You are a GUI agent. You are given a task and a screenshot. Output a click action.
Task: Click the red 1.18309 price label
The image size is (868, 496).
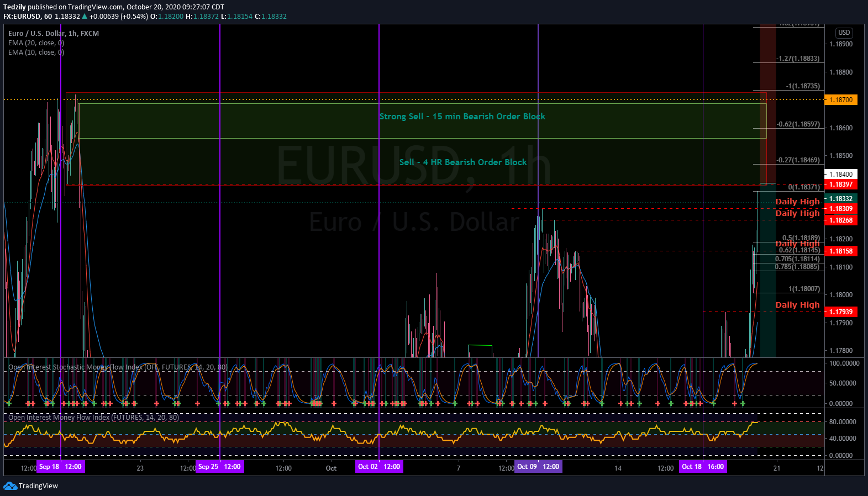(840, 209)
